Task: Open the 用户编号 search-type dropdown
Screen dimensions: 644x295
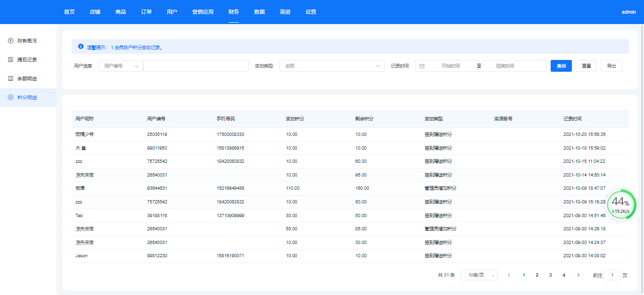Action: (121, 66)
